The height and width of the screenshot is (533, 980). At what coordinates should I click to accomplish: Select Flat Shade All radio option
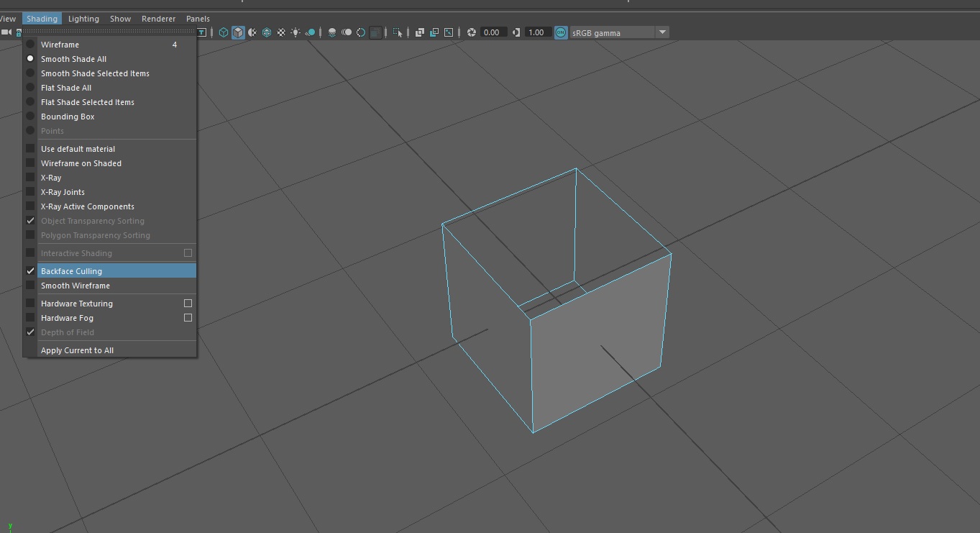66,88
